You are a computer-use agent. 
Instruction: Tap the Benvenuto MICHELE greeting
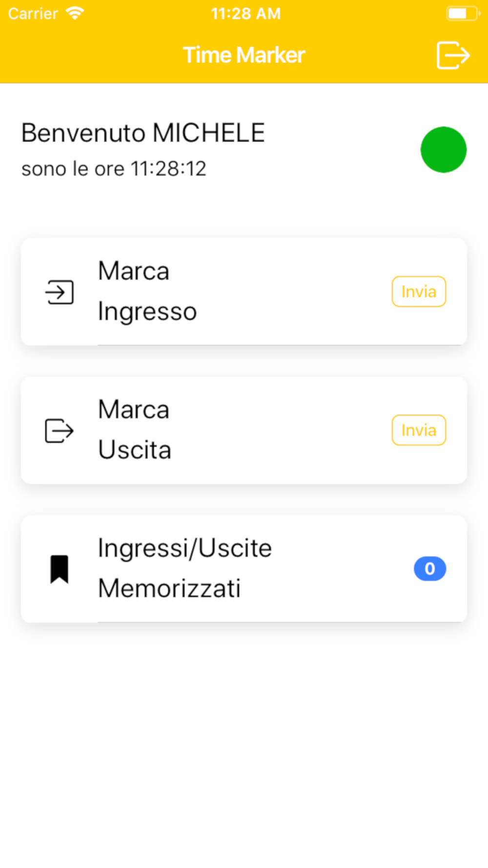coord(143,133)
